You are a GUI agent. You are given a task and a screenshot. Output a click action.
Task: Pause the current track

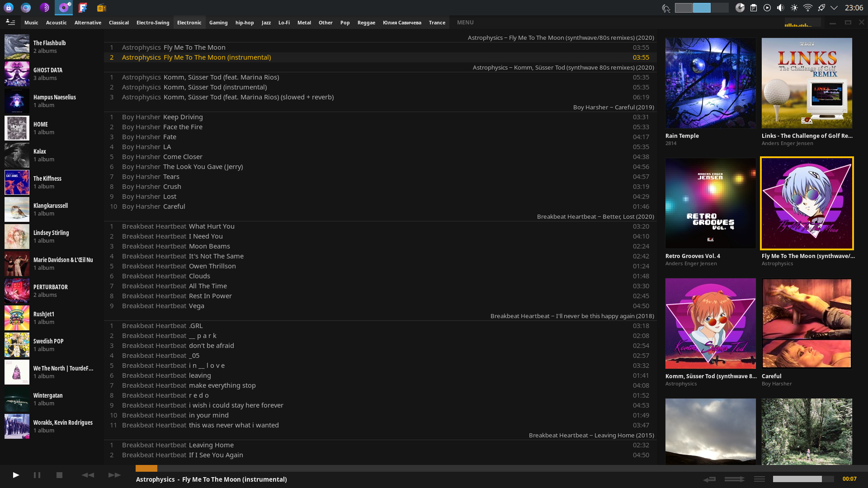coord(37,475)
